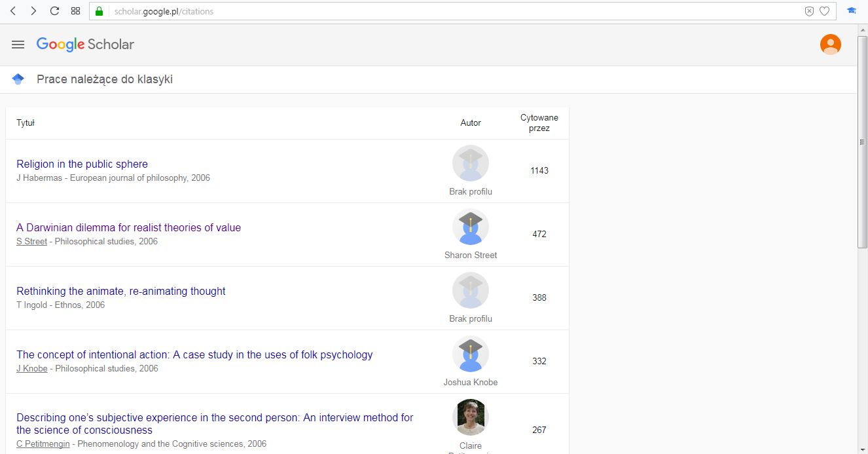868x454 pixels.
Task: Click the browser forward arrow
Action: [x=33, y=11]
